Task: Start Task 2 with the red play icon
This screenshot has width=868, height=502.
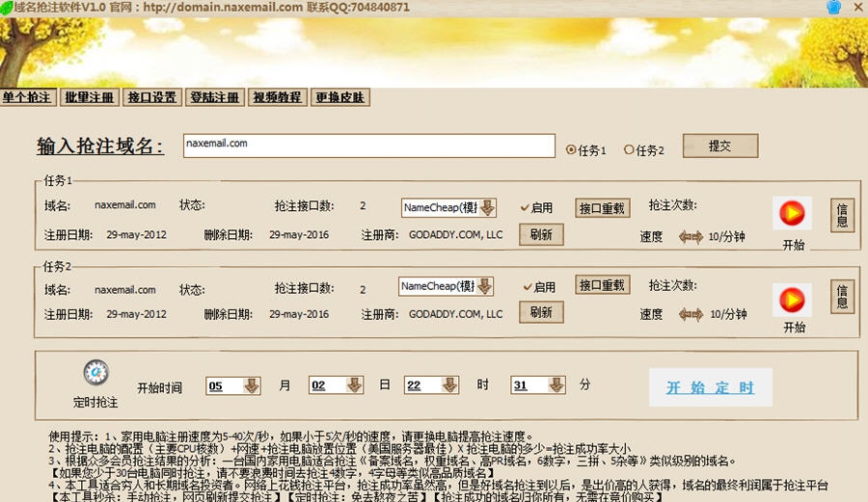Action: pos(792,300)
